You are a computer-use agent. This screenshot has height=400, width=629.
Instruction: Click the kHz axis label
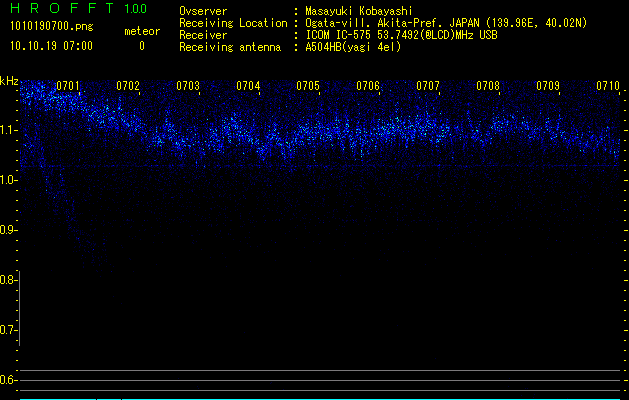point(9,81)
